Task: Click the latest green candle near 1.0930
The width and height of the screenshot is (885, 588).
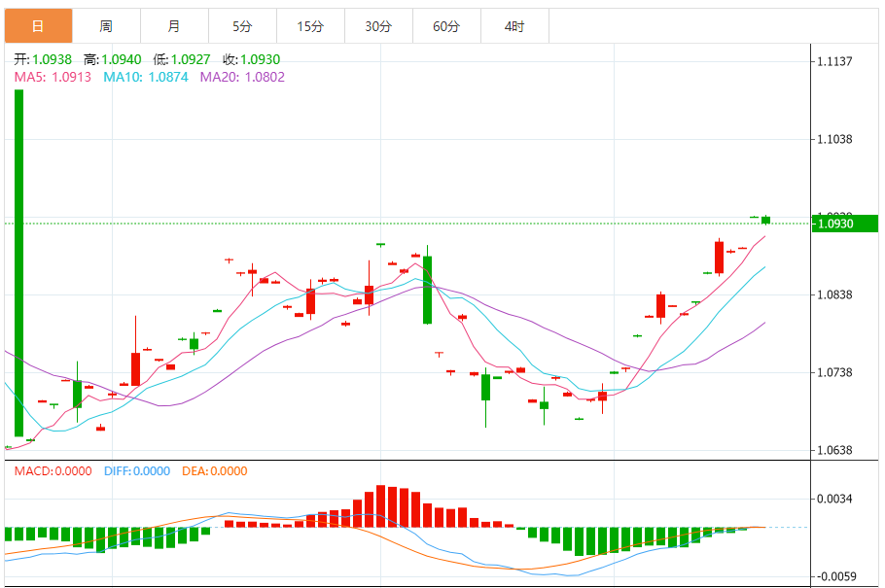Action: point(766,220)
